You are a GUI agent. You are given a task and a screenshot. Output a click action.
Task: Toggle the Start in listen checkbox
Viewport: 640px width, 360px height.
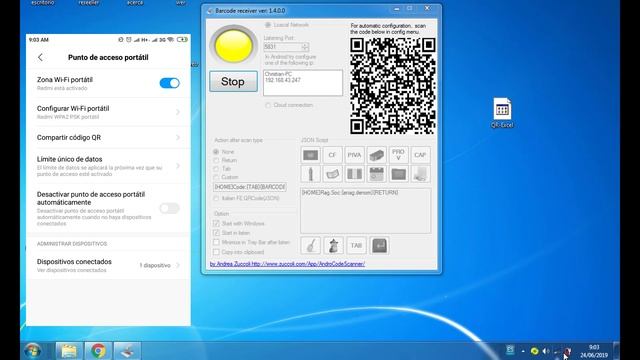pyautogui.click(x=216, y=233)
